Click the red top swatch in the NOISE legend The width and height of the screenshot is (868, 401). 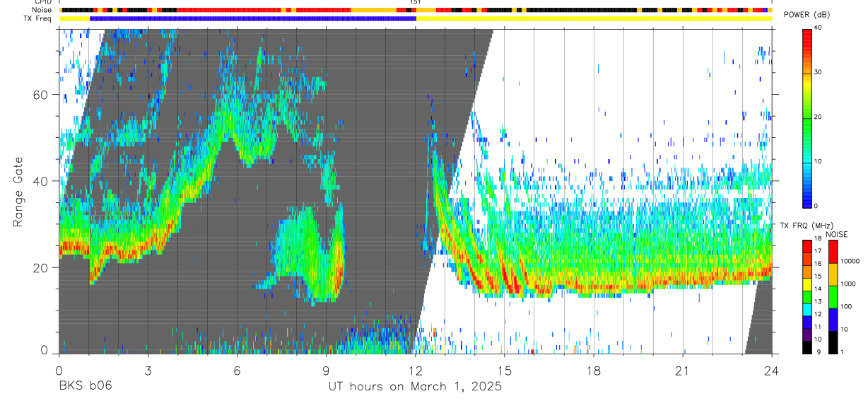[833, 252]
